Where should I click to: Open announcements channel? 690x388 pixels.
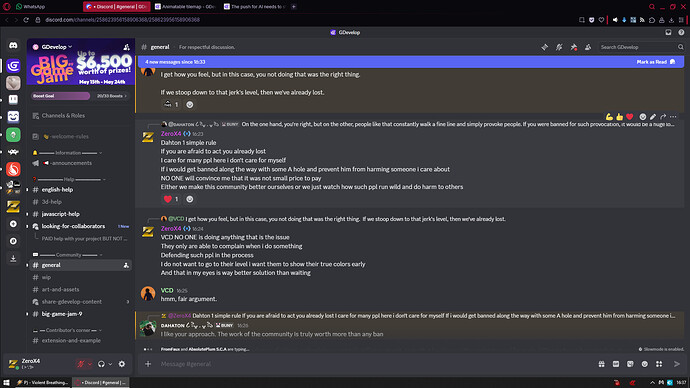tap(80, 163)
